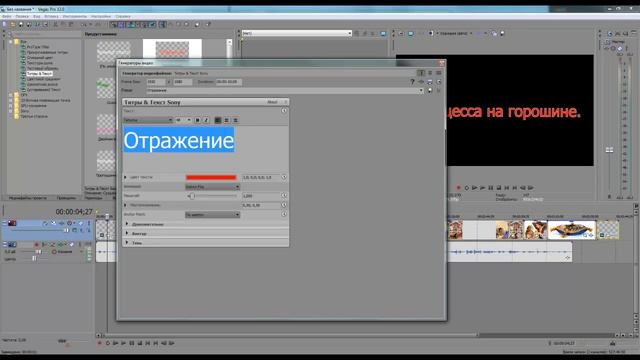Viewport: 640px width, 360px height.
Task: Select the highlighted titles and text tree item
Action: [39, 73]
